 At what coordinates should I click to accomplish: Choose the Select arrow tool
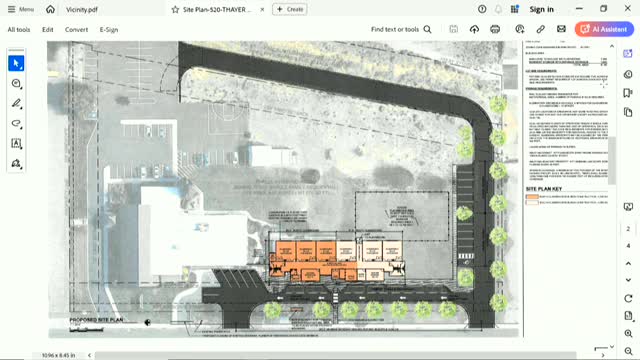coord(16,63)
